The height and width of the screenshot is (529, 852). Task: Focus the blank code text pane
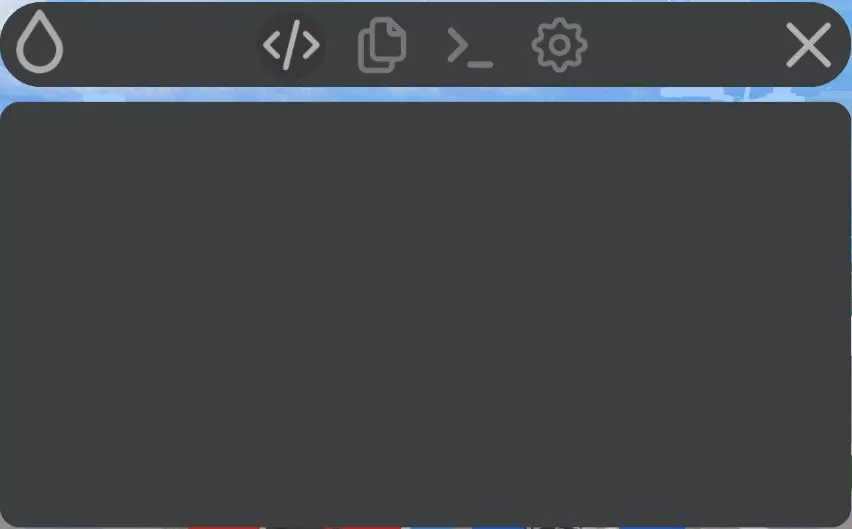(425, 314)
